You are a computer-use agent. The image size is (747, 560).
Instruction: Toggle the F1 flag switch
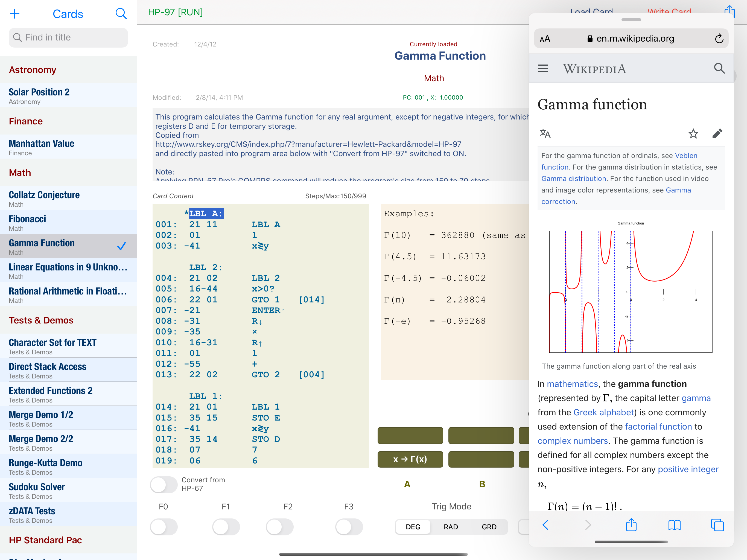click(x=226, y=527)
